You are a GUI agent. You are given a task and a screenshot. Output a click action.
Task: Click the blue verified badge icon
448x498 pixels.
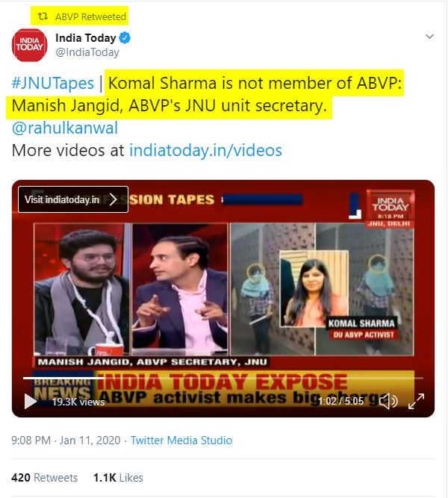tap(125, 38)
